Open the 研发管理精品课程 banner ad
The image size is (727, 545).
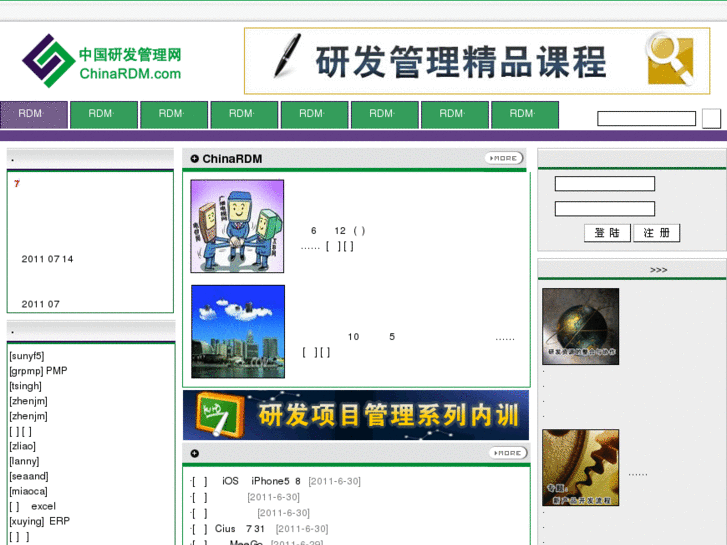(477, 61)
